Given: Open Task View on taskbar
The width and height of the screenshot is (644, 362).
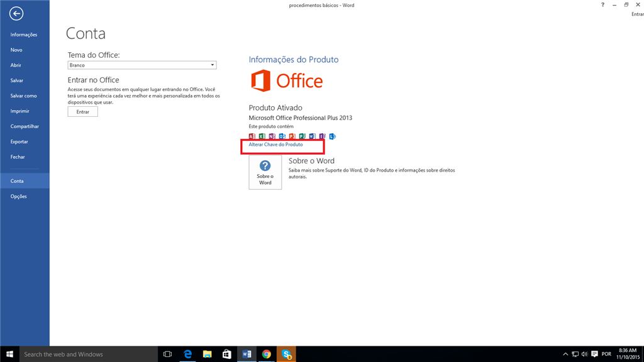Looking at the screenshot, I should 167,354.
